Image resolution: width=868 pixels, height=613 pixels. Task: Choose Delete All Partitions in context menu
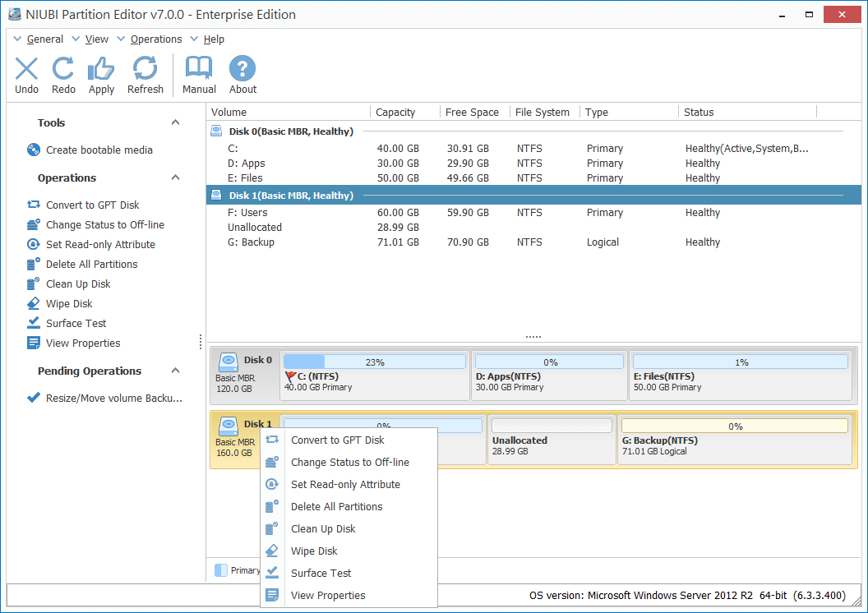pyautogui.click(x=349, y=506)
